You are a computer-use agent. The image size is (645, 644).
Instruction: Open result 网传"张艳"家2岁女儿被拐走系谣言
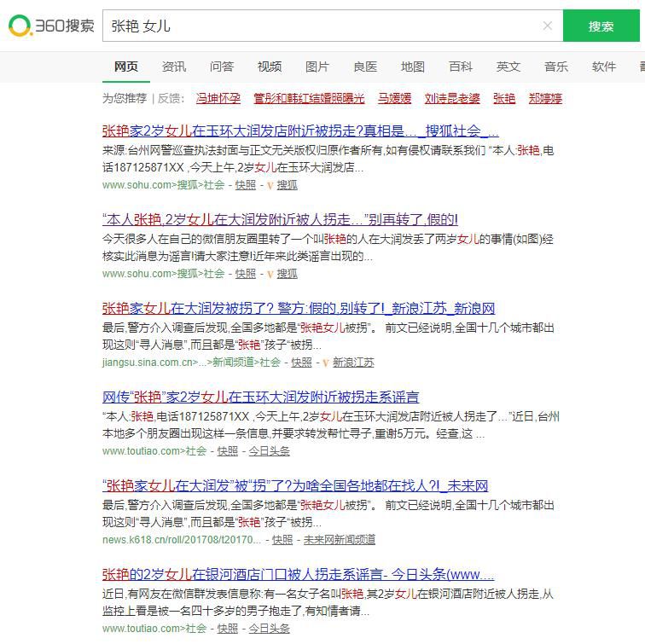[x=260, y=397]
